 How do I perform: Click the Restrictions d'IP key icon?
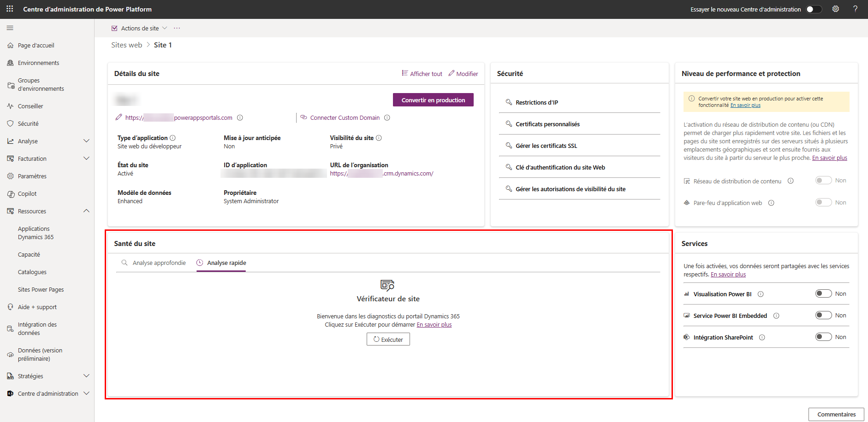(509, 102)
